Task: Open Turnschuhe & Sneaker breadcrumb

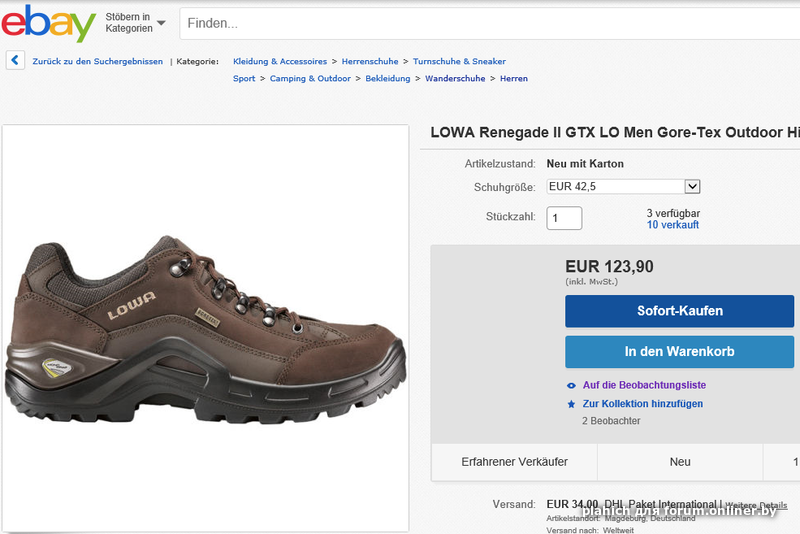Action: [x=459, y=62]
